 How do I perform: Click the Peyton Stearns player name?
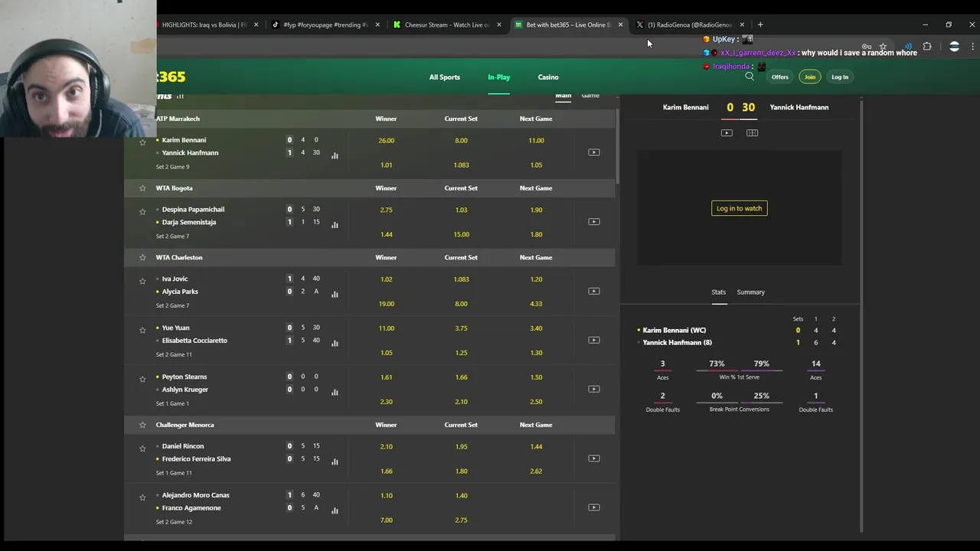pos(185,377)
